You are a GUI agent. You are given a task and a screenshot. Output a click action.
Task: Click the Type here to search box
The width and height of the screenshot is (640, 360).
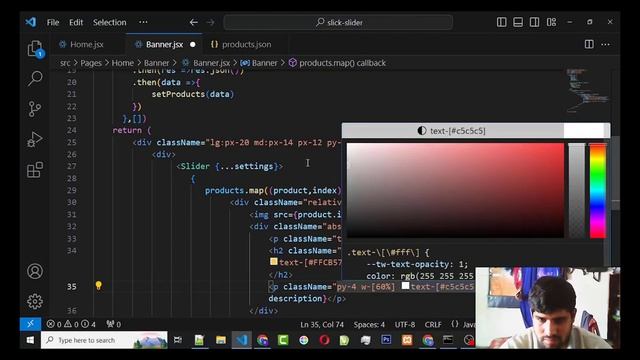pos(104,340)
